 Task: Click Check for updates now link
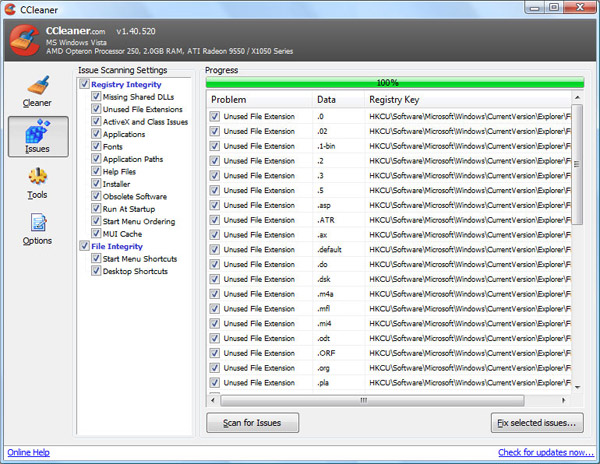[546, 453]
